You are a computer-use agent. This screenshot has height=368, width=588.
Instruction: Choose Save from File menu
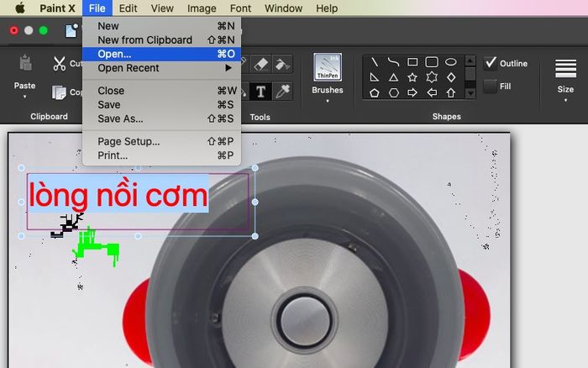pos(161,105)
